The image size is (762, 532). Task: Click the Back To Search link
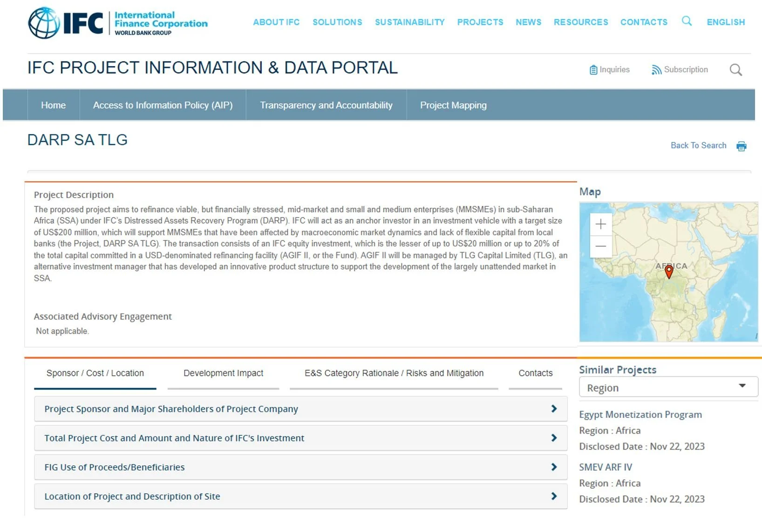click(699, 145)
